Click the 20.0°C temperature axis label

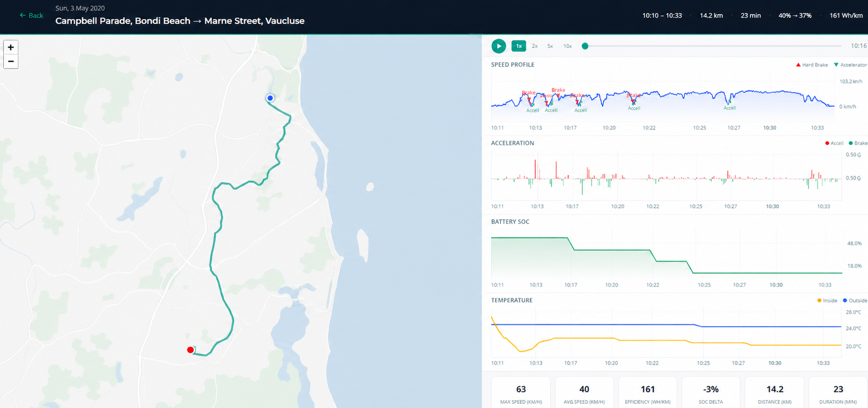pos(853,346)
